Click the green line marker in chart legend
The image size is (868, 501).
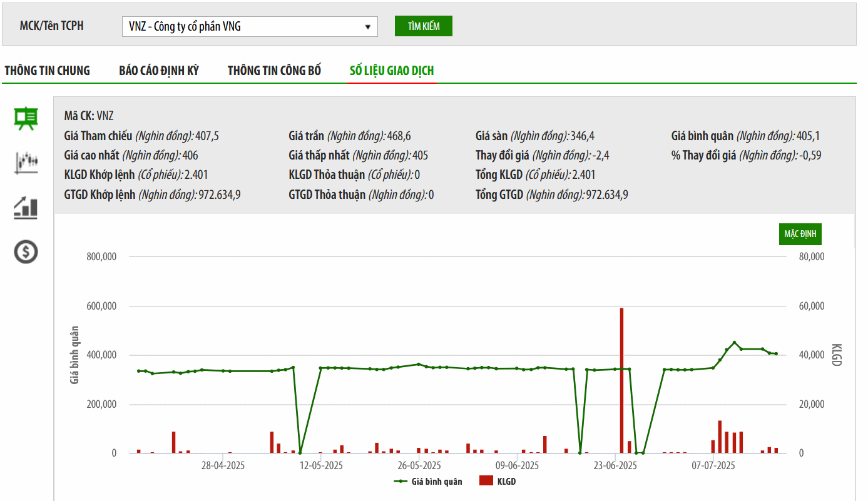[x=401, y=482]
